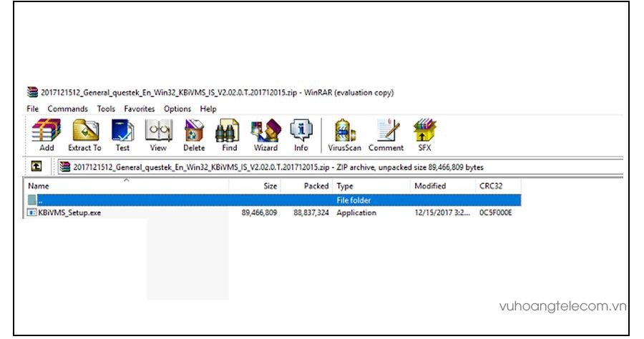Image resolution: width=644 pixels, height=339 pixels.
Task: Open the File menu
Action: coord(32,109)
